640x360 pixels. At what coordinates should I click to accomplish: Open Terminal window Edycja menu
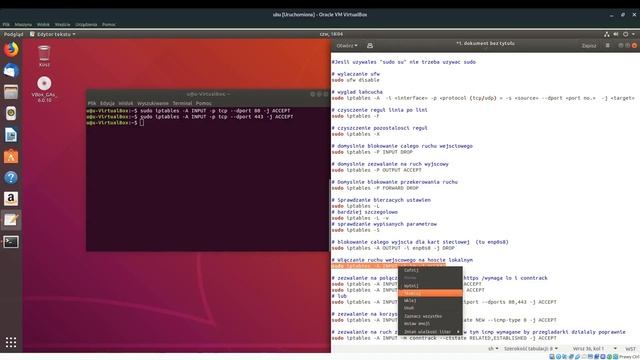tap(107, 103)
